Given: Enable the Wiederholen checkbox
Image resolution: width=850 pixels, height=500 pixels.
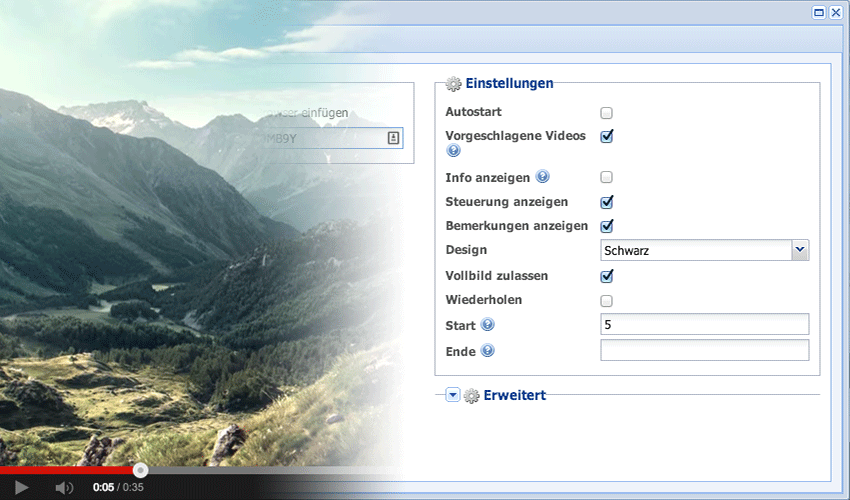Looking at the screenshot, I should coord(606,301).
